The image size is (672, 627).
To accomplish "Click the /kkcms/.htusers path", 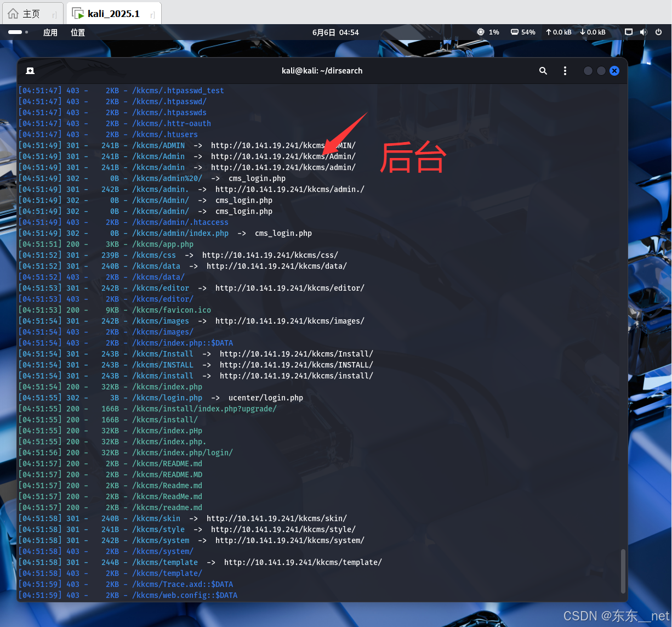I will tap(165, 134).
